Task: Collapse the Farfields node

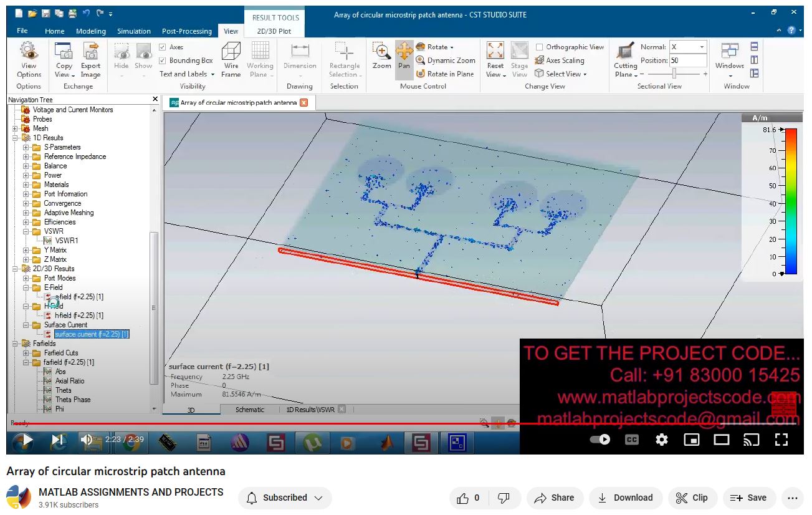Action: tap(15, 344)
